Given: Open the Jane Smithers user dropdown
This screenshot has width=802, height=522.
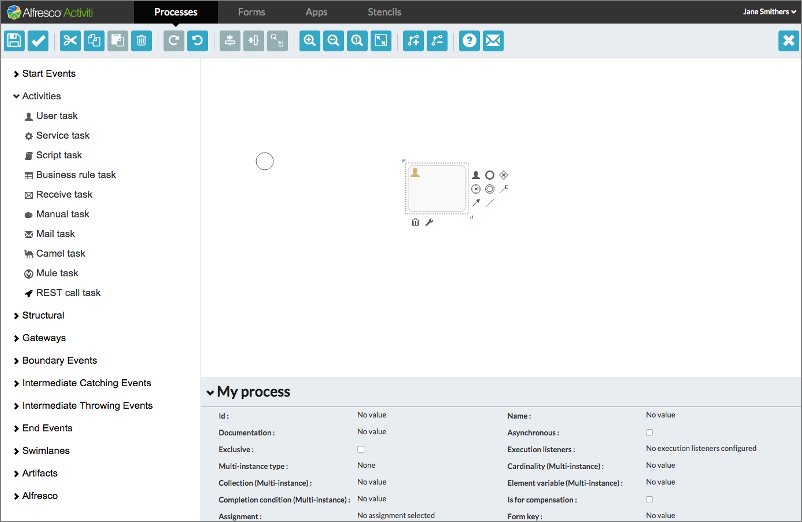Looking at the screenshot, I should point(769,12).
